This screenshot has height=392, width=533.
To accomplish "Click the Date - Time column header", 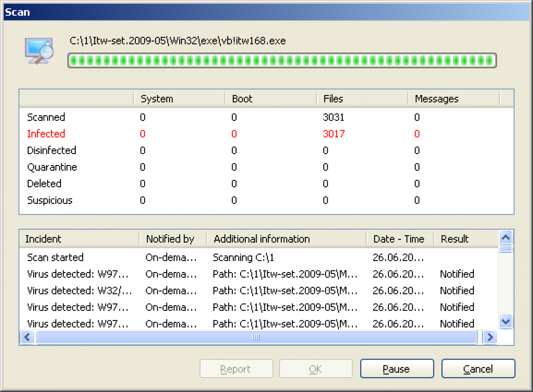I will 401,239.
